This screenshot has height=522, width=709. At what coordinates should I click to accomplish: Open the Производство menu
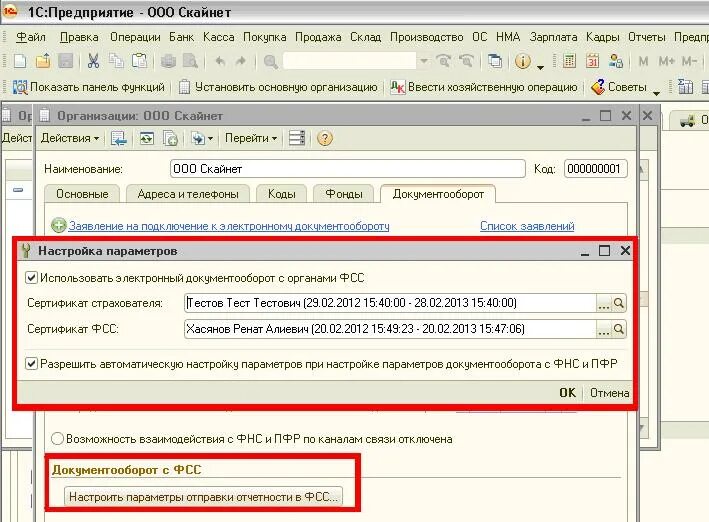coord(426,37)
